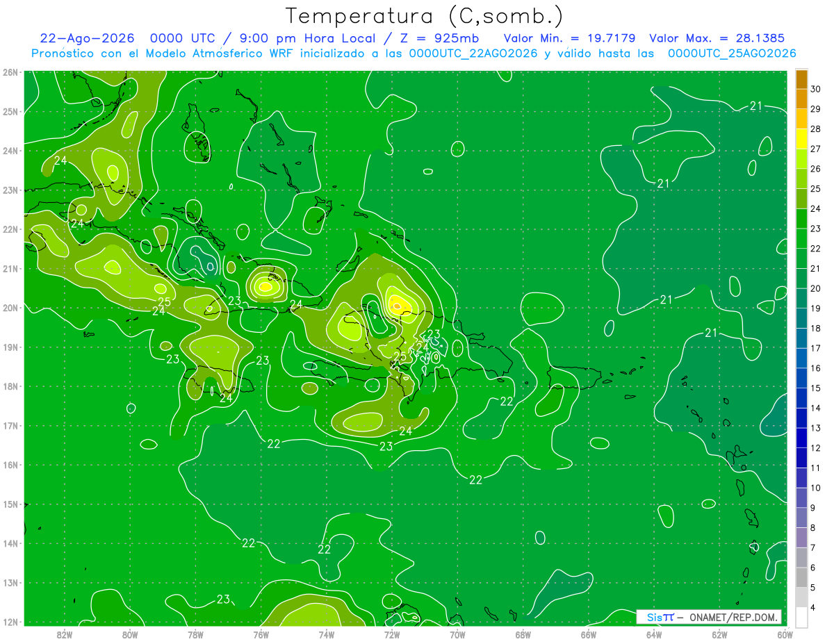
Task: Select the '22-Ago-2026' date text
Action: (x=87, y=38)
